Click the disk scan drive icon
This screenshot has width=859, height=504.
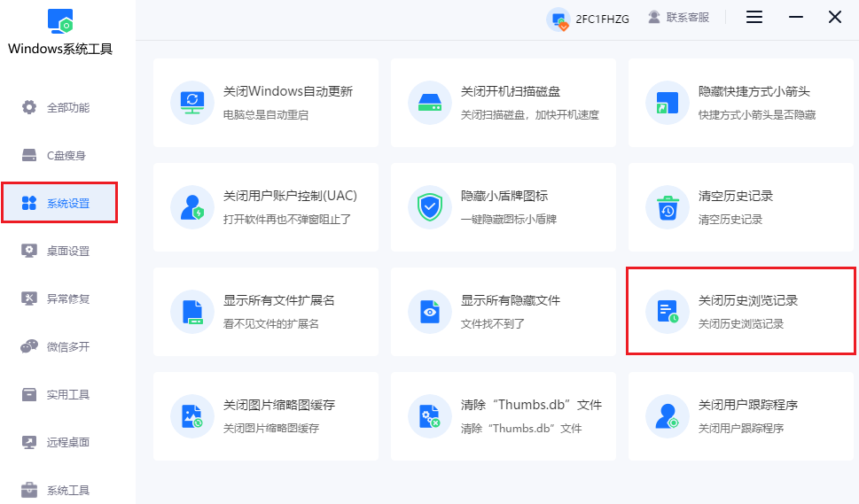click(430, 103)
